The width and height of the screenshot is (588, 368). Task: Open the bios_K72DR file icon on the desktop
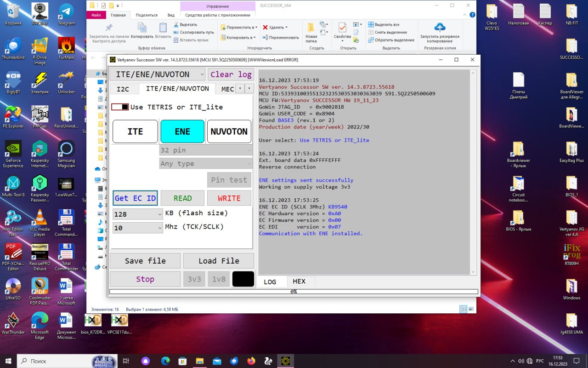click(x=93, y=323)
